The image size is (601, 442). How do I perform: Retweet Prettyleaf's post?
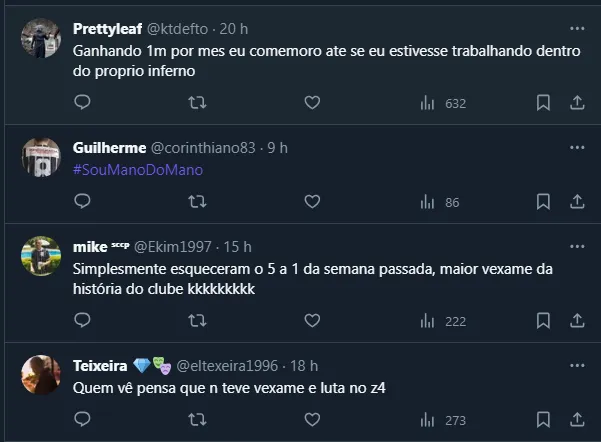[x=198, y=102]
